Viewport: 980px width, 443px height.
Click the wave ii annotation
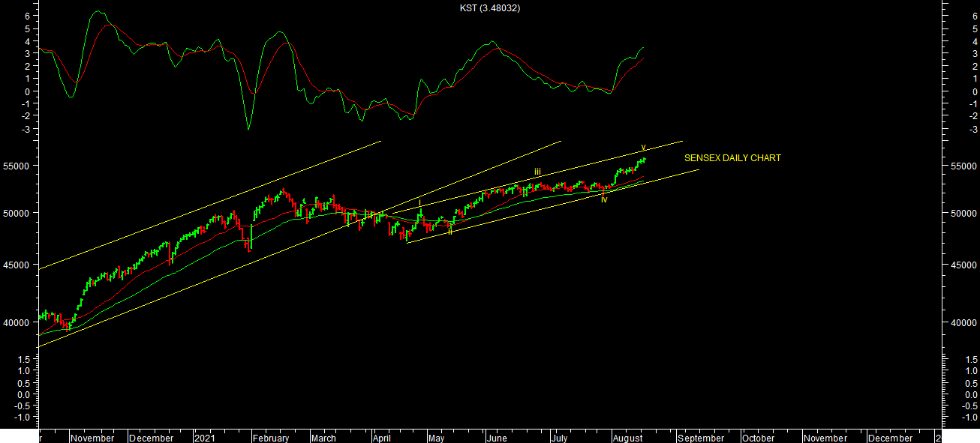[x=450, y=232]
